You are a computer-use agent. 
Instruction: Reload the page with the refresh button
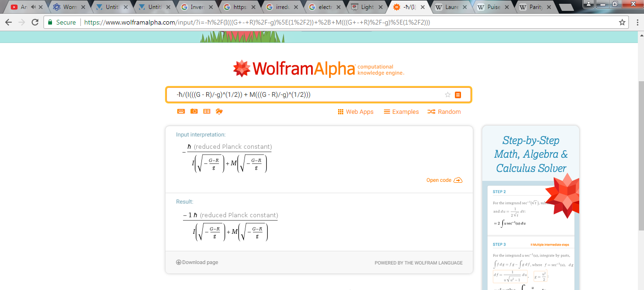[35, 22]
